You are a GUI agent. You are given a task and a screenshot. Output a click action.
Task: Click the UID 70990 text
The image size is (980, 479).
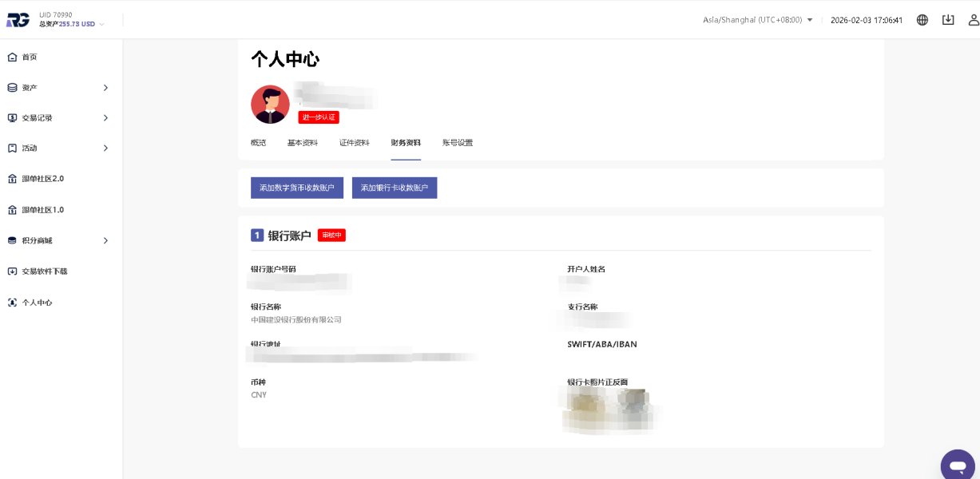click(x=55, y=14)
